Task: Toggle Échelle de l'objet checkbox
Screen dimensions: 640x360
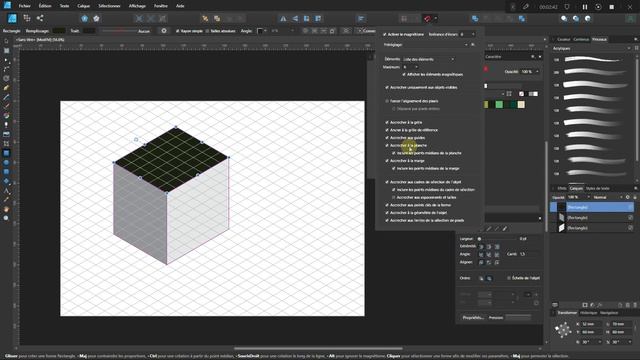Action: pos(509,278)
